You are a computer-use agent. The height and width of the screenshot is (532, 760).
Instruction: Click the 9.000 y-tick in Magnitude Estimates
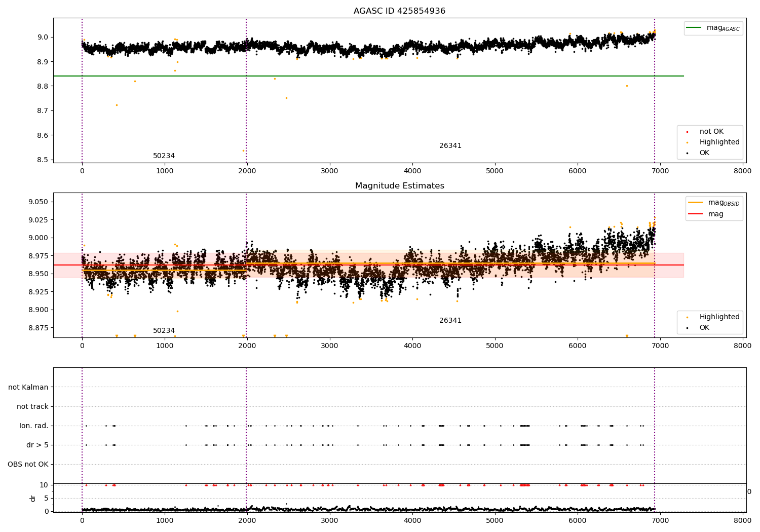pyautogui.click(x=38, y=238)
